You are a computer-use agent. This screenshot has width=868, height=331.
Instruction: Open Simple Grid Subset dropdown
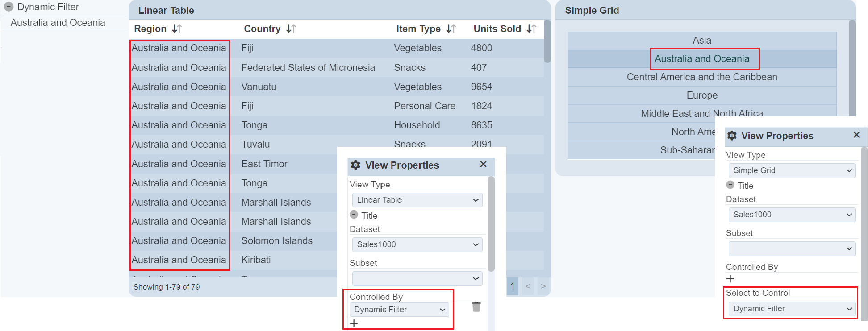(792, 248)
